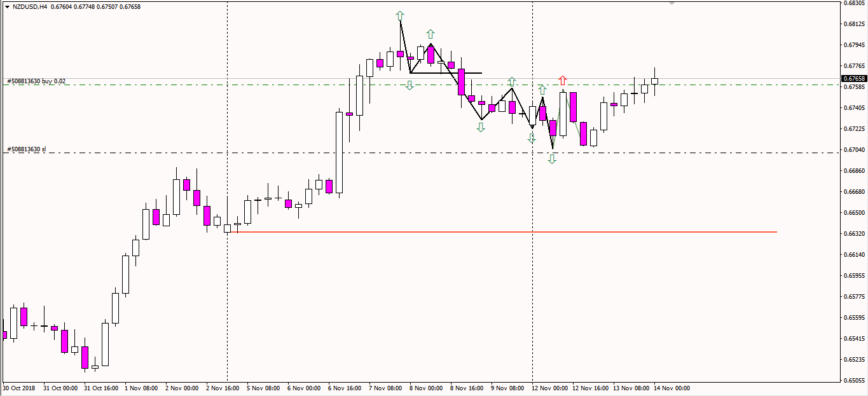Click price scale value 0.65415

click(x=855, y=339)
